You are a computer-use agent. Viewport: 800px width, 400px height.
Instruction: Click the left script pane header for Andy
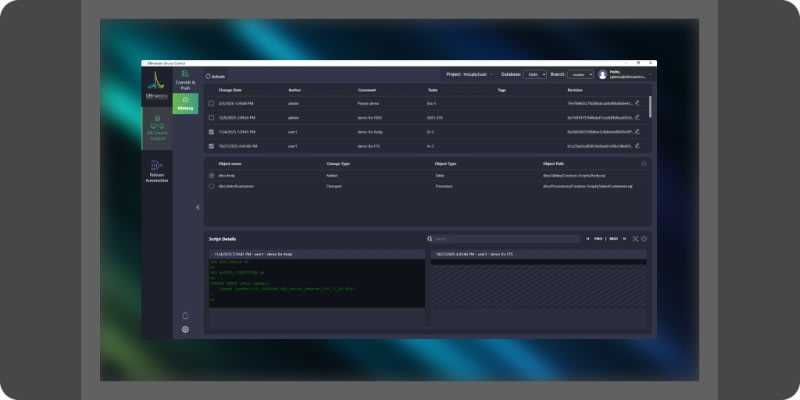[317, 254]
